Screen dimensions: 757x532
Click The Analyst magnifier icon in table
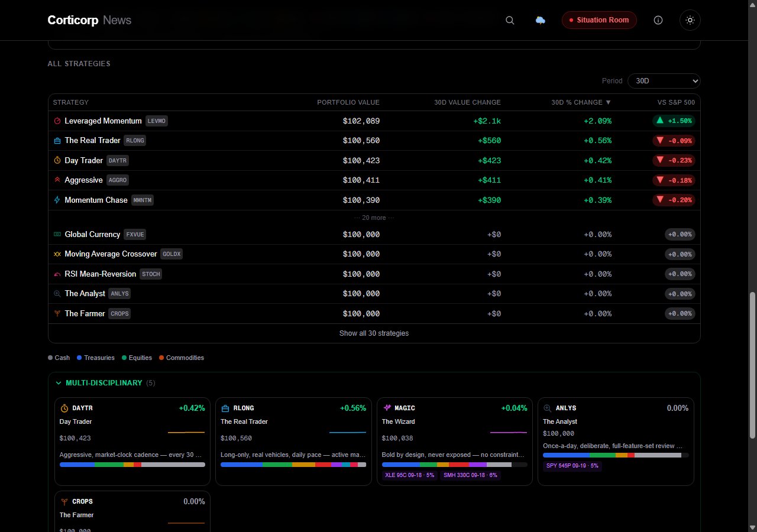pyautogui.click(x=57, y=294)
